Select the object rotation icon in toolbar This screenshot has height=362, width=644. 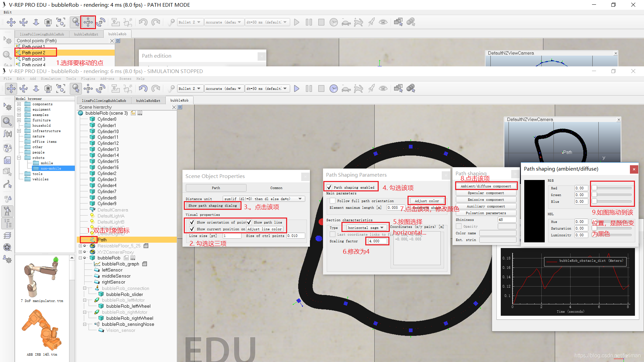[101, 88]
